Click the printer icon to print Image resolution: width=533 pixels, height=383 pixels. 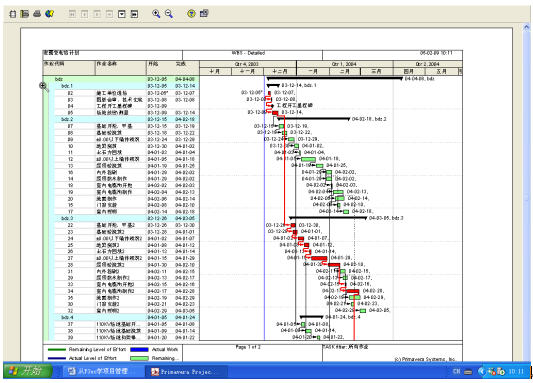tap(37, 14)
